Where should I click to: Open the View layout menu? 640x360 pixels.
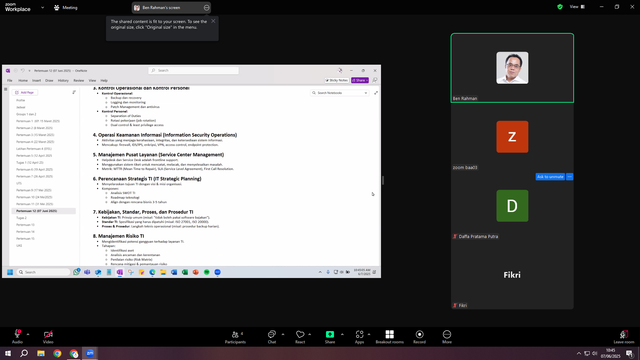tap(577, 7)
